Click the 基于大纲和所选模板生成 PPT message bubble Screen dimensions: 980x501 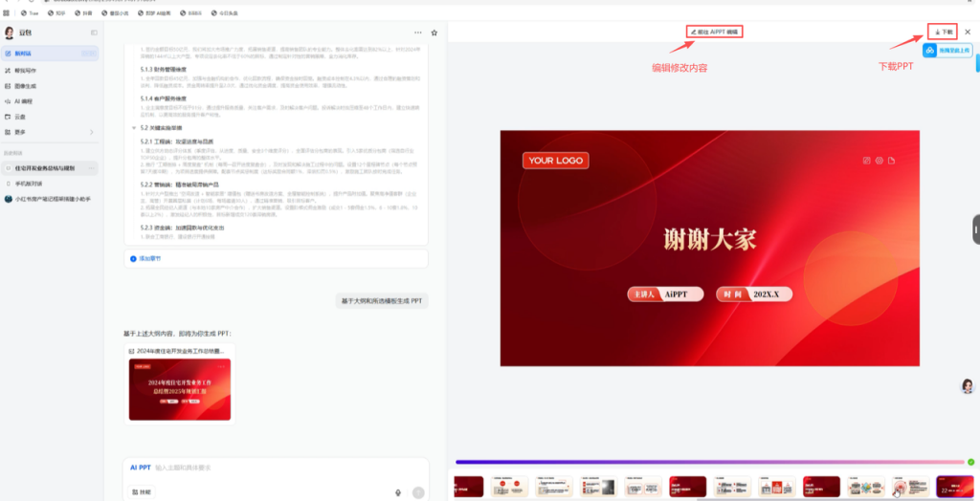(x=381, y=301)
